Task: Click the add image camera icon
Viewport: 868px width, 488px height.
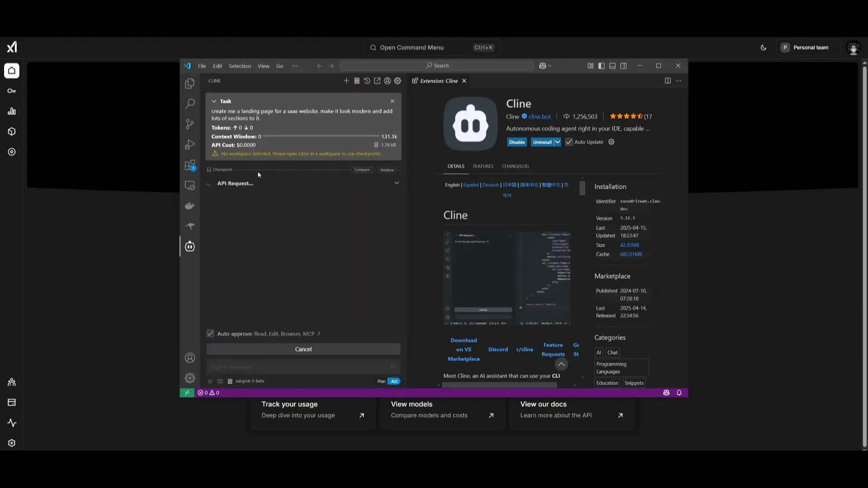Action: point(220,381)
